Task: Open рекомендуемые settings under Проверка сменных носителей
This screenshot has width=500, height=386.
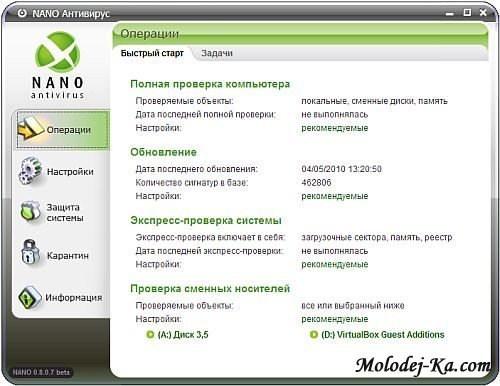Action: 335,319
